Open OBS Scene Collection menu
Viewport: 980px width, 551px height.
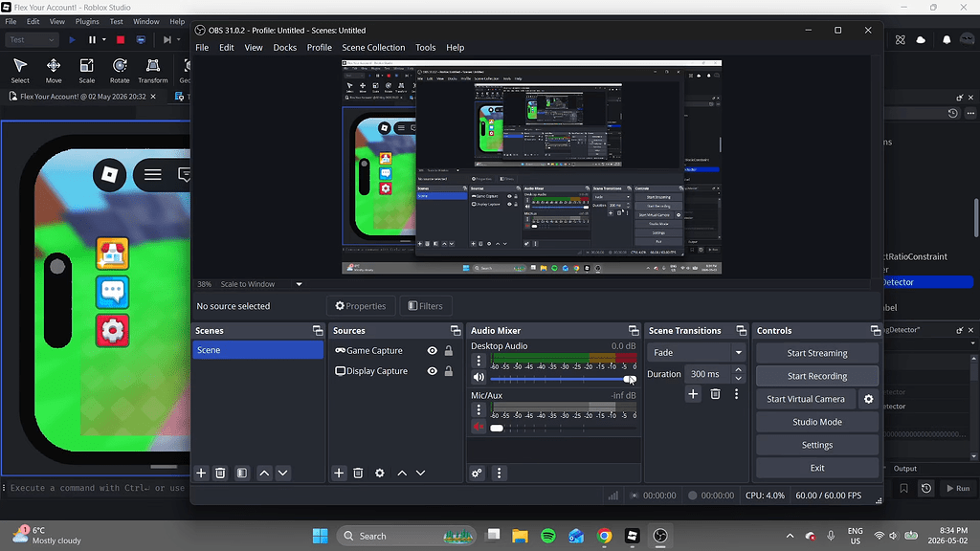click(x=373, y=48)
